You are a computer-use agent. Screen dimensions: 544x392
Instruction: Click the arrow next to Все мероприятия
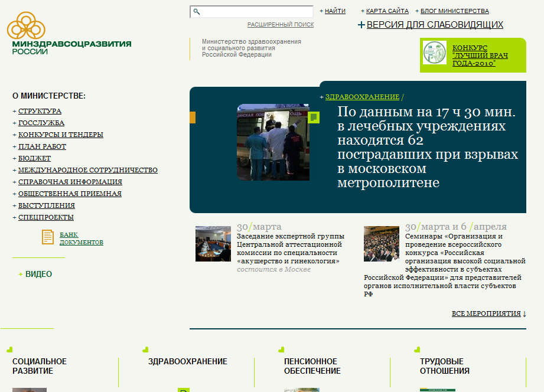tap(525, 313)
